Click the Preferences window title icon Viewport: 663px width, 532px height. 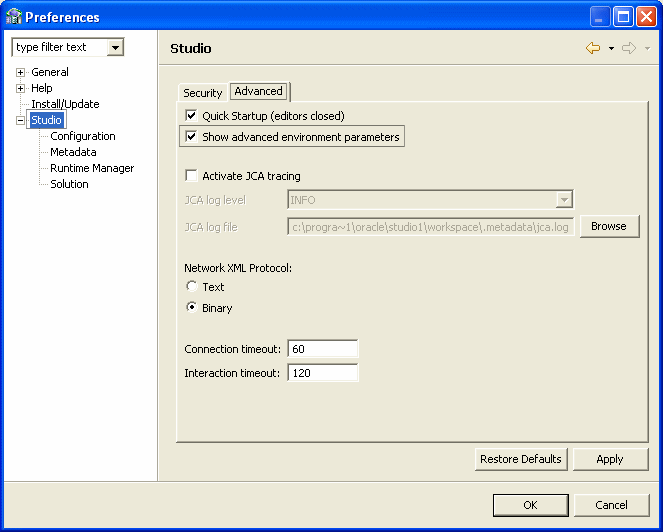point(13,16)
